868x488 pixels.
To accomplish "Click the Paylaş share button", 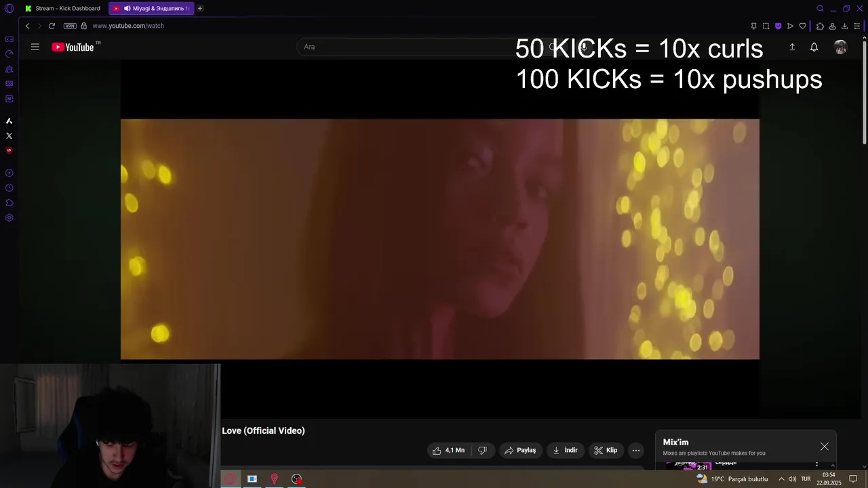I will pos(520,450).
